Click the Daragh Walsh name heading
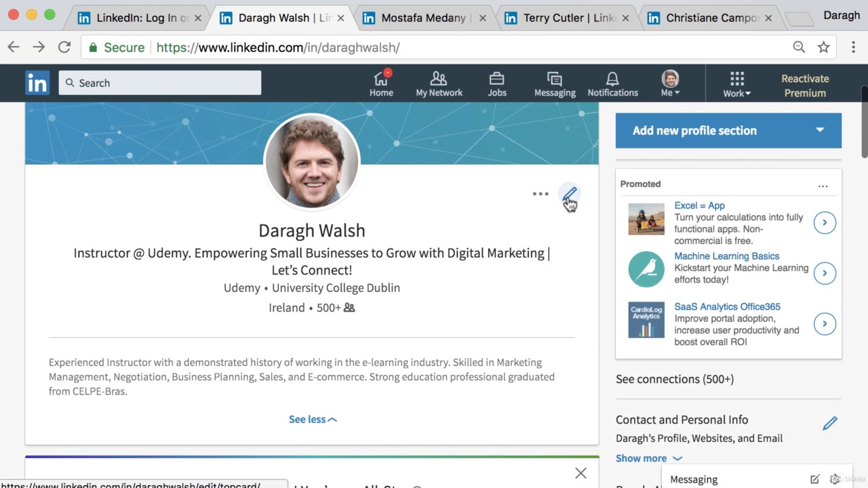This screenshot has height=488, width=868. [x=312, y=230]
